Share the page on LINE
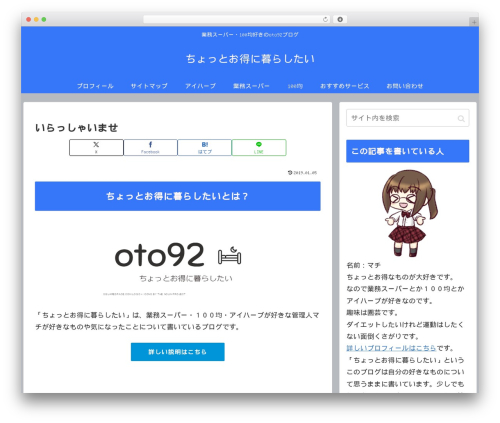This screenshot has height=423, width=500. [x=259, y=147]
